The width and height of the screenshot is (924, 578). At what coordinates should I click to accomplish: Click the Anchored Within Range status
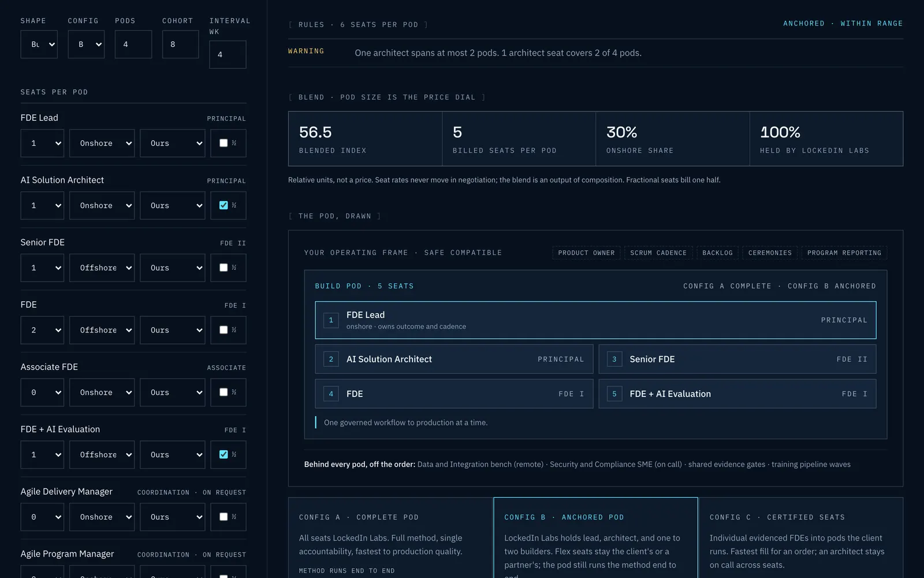(x=843, y=24)
